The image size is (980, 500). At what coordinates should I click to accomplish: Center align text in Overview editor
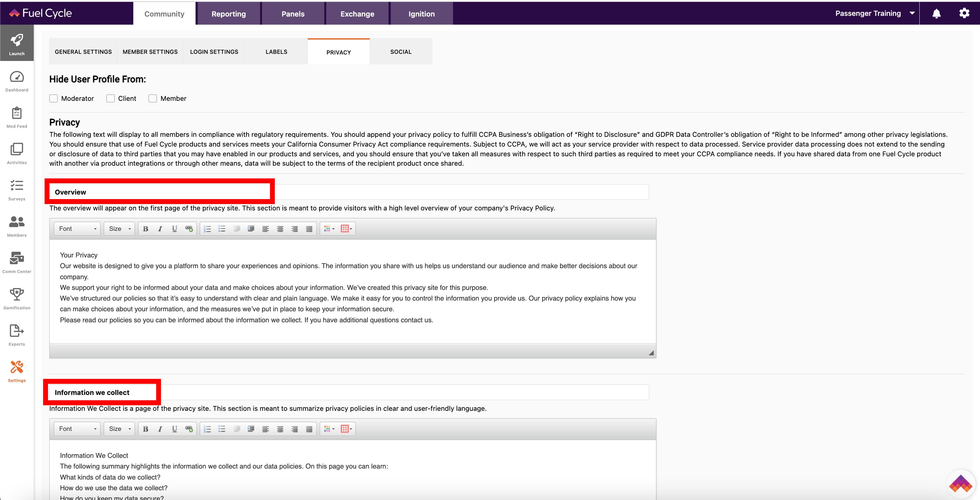280,229
